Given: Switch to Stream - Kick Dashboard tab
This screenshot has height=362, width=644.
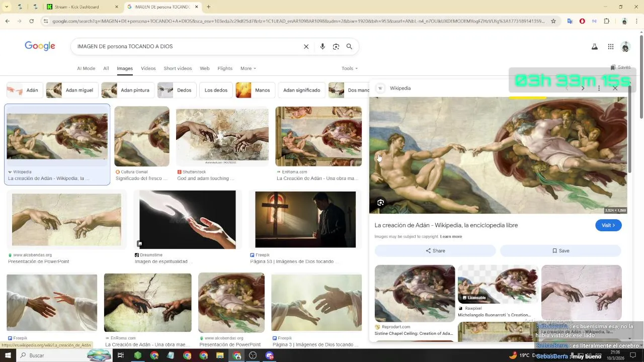Looking at the screenshot, I should (82, 7).
